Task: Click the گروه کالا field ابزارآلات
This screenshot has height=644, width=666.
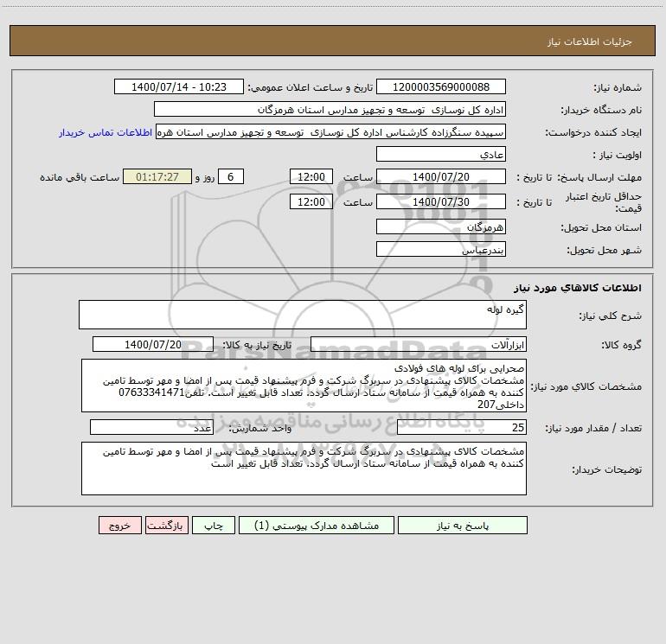Action: click(x=419, y=344)
